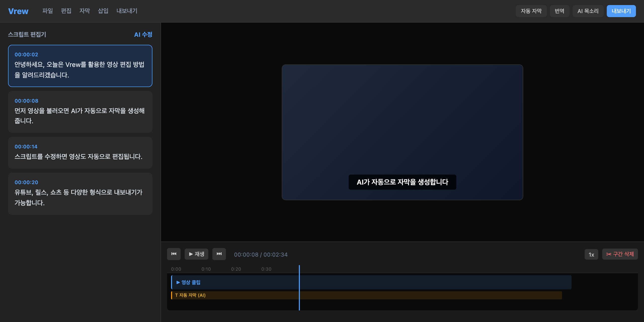Image resolution: width=644 pixels, height=322 pixels.
Task: Open the 자막 menu
Action: [85, 11]
